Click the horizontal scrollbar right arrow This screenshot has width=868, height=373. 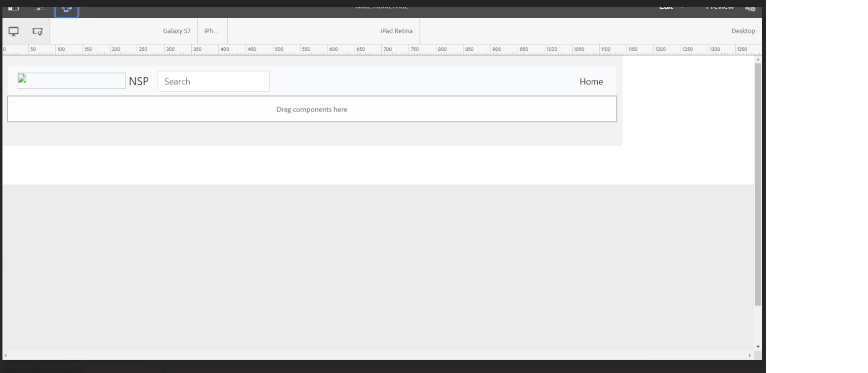pos(749,355)
